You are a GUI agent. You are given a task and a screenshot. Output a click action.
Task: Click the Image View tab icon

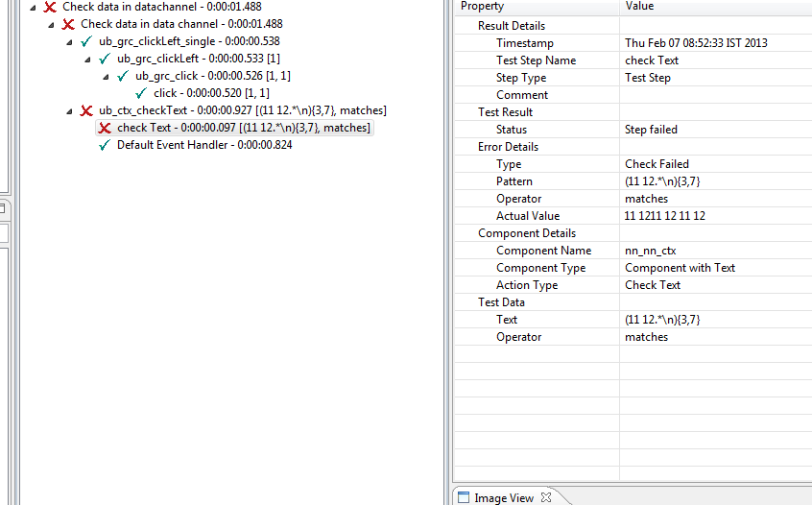pyautogui.click(x=464, y=497)
